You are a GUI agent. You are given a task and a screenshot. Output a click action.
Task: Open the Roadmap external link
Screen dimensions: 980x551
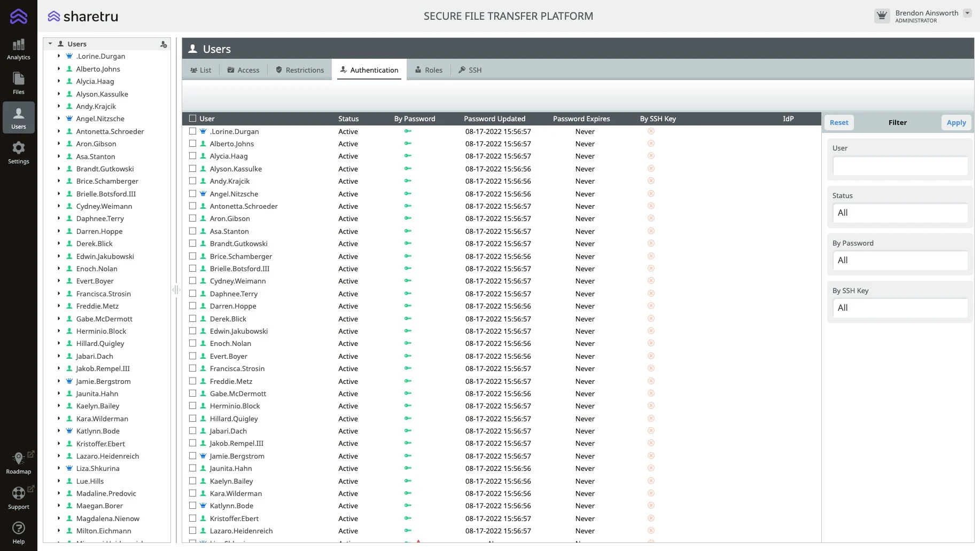click(19, 463)
